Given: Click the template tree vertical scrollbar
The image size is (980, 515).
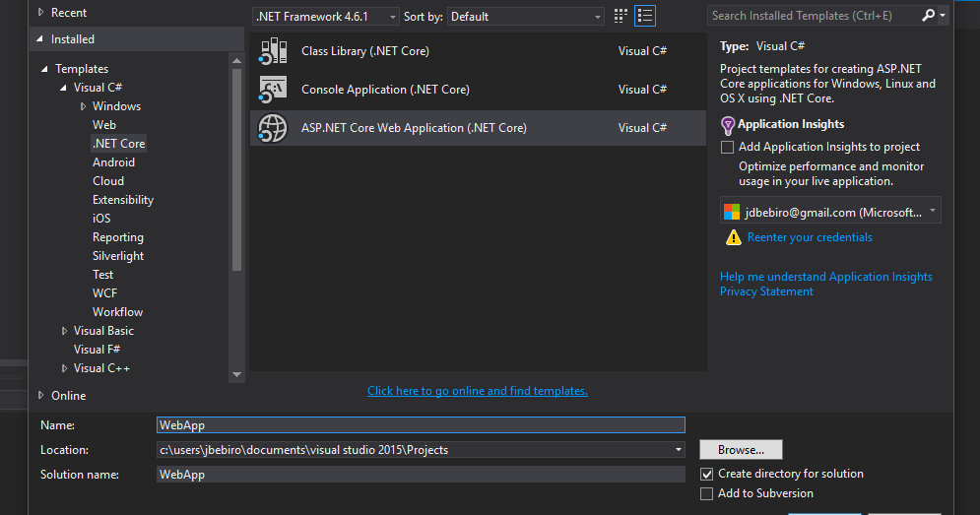Looking at the screenshot, I should coord(237,168).
